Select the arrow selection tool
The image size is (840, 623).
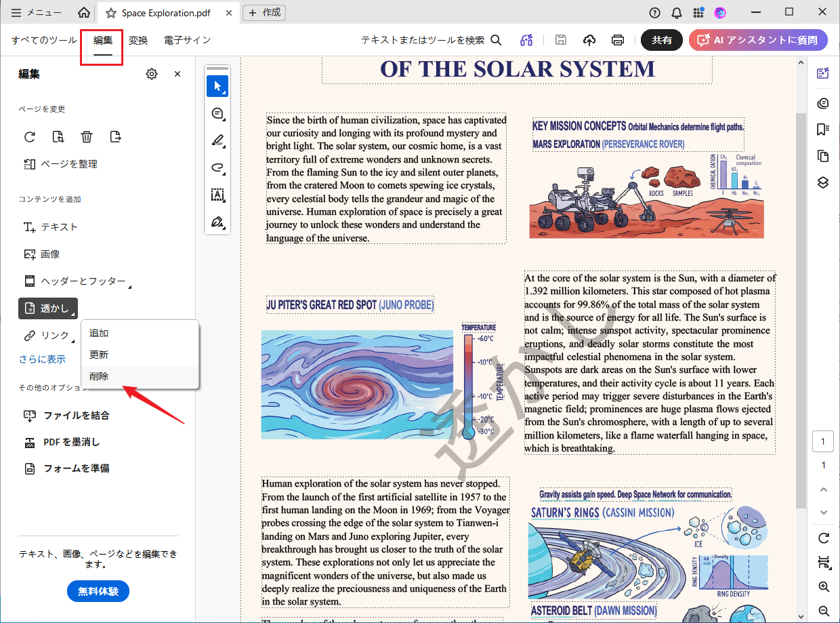click(217, 86)
